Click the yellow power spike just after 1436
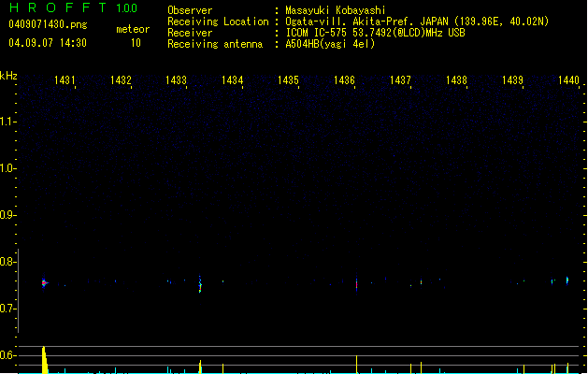 click(x=356, y=365)
